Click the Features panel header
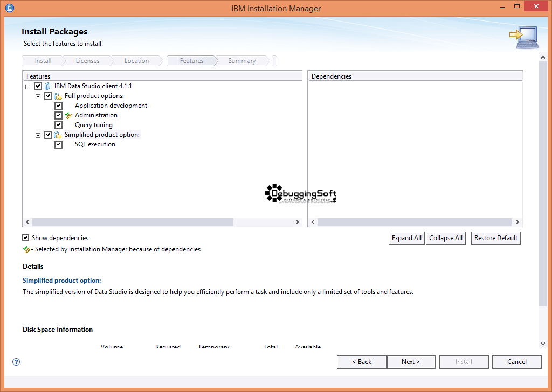 tap(162, 76)
